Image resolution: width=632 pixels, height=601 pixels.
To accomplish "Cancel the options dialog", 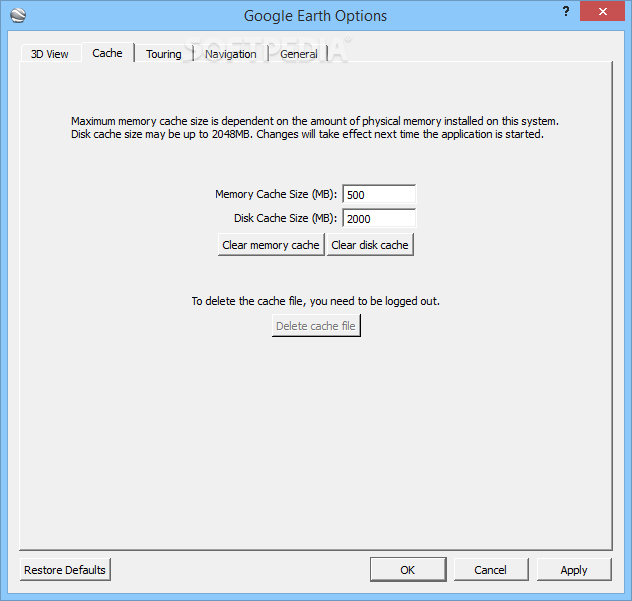I will [491, 570].
